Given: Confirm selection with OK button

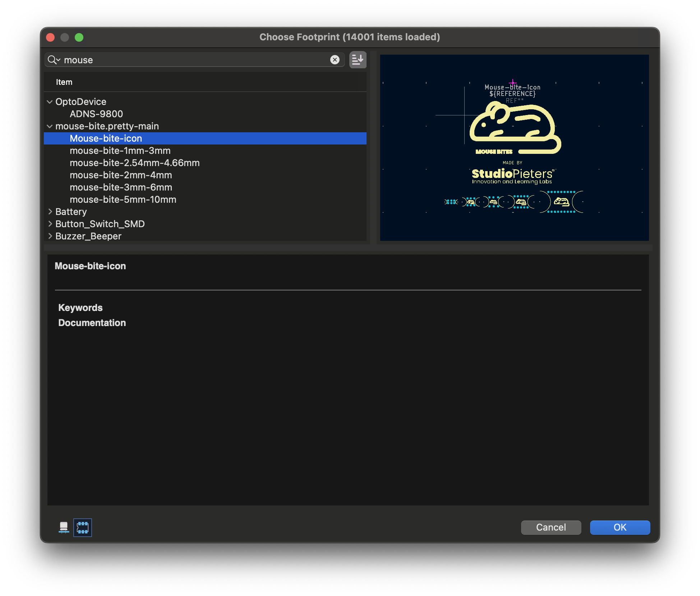Looking at the screenshot, I should coord(620,527).
